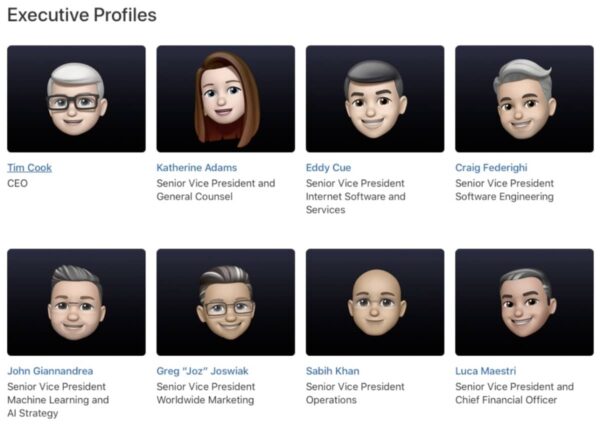600x433 pixels.
Task: Open Sabih Khan's Memoji profile picture
Action: point(375,302)
